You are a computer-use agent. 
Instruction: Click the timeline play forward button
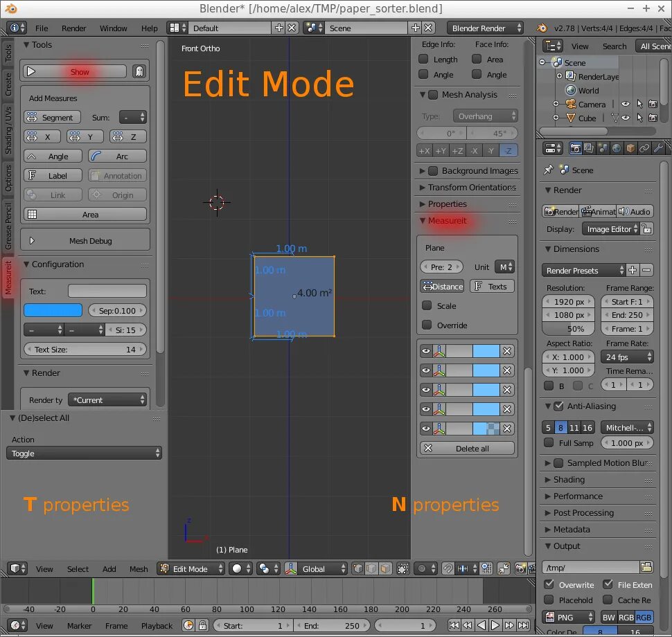click(495, 625)
